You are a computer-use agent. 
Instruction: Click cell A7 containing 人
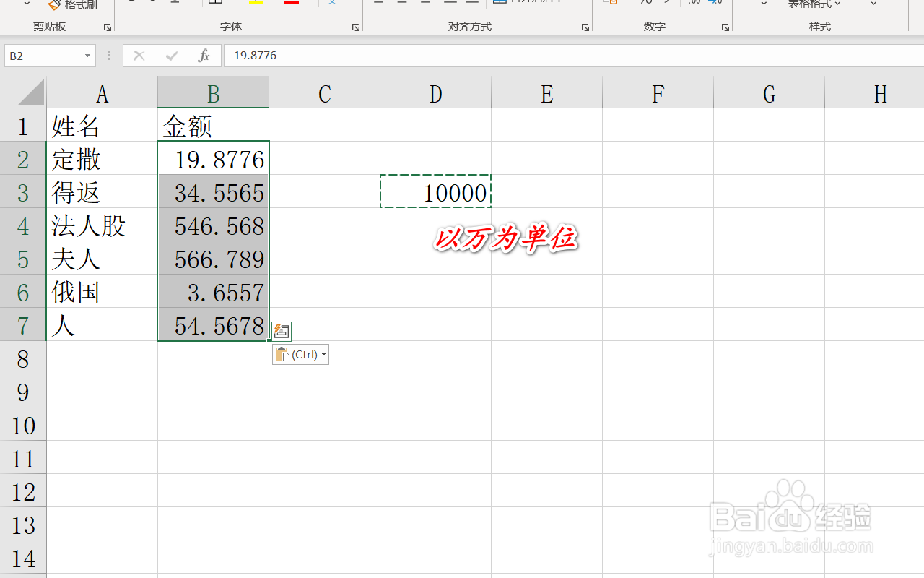pos(103,325)
